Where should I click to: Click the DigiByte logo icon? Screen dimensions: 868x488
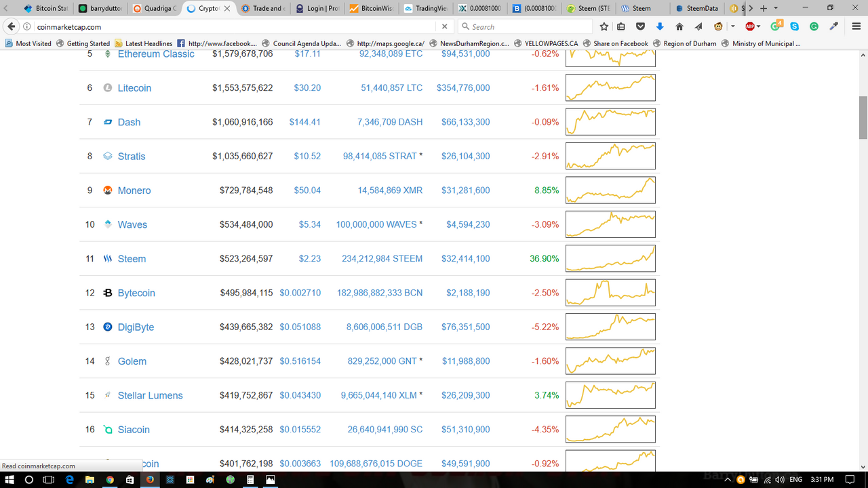coord(107,327)
